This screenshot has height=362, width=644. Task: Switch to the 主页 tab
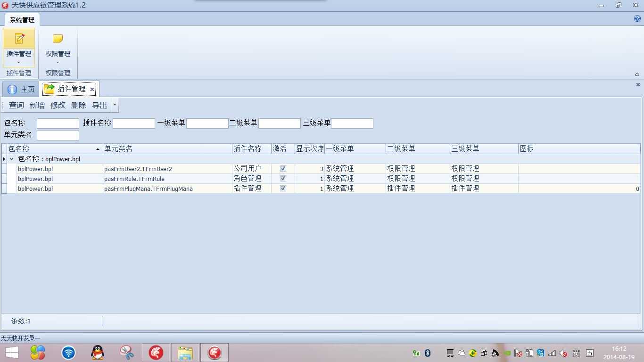[21, 89]
